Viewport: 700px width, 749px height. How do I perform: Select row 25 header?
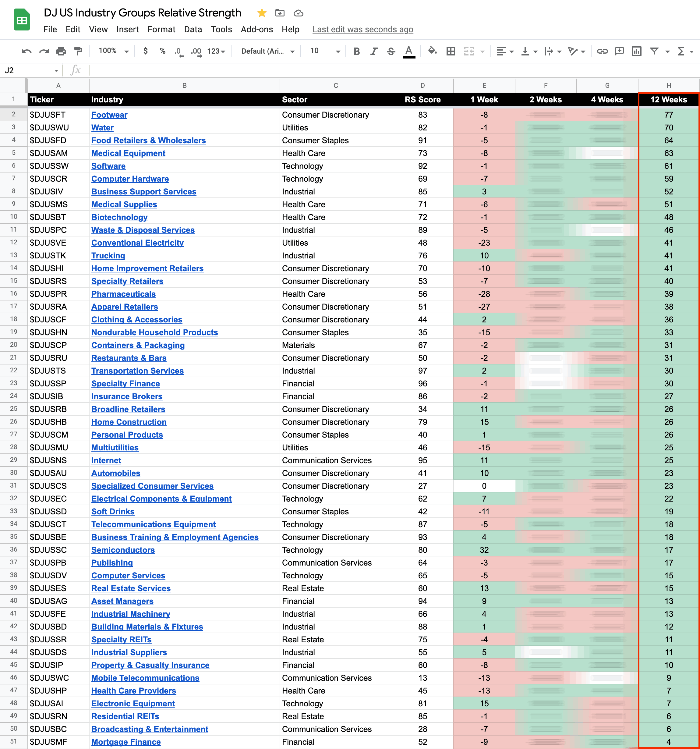point(14,409)
